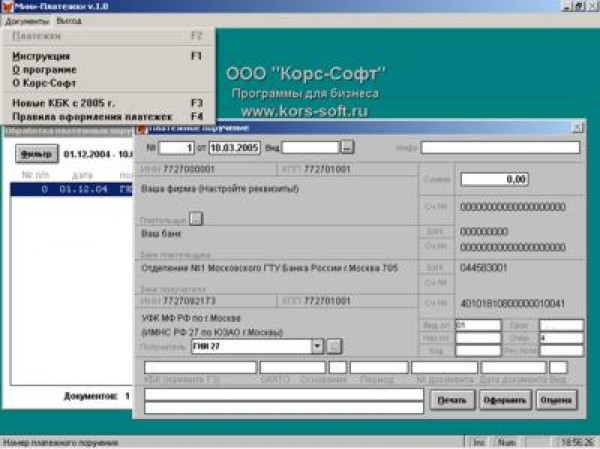This screenshot has height=449, width=600.
Task: Select the list row dated 01.12.04
Action: [72, 189]
